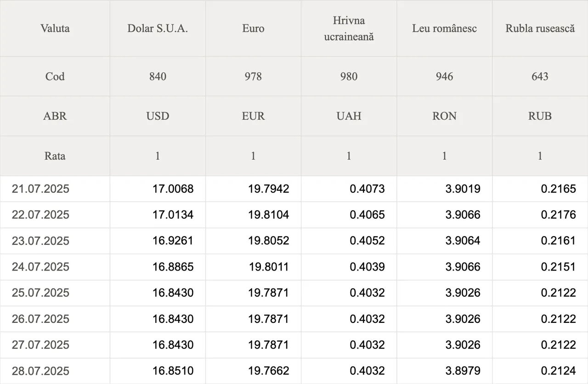Select RUB rate 0.2176 cell

tap(558, 215)
